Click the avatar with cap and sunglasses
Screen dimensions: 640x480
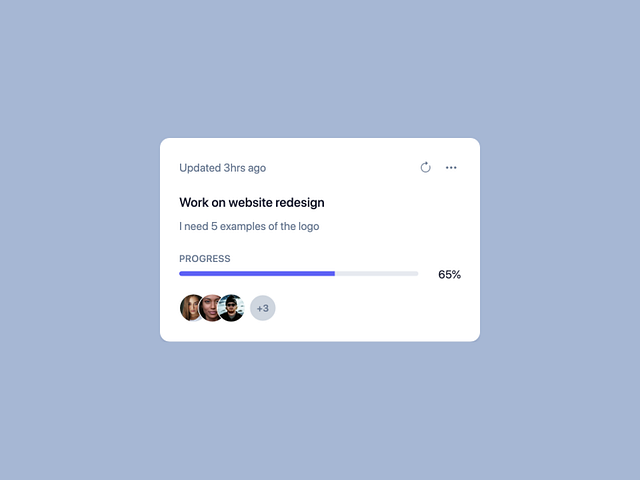[x=233, y=308]
